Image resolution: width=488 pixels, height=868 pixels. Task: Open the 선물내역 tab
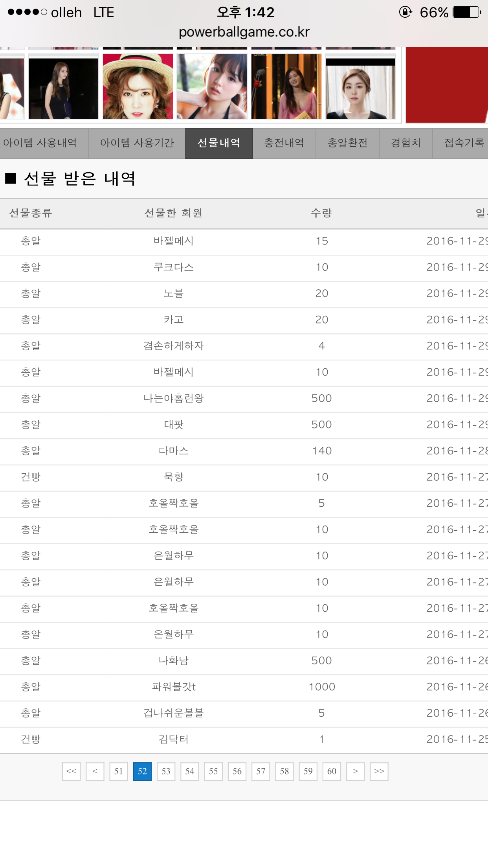point(219,143)
